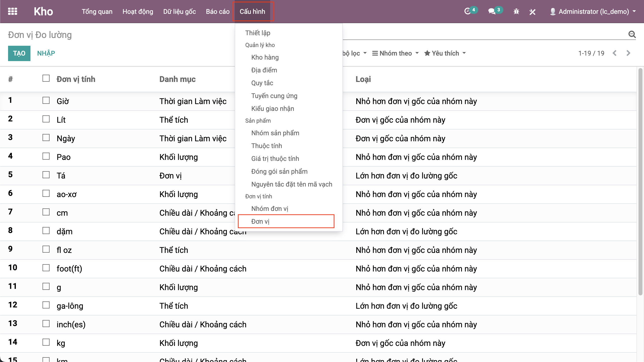The height and width of the screenshot is (362, 644).
Task: Click the NHẬP button
Action: point(46,53)
